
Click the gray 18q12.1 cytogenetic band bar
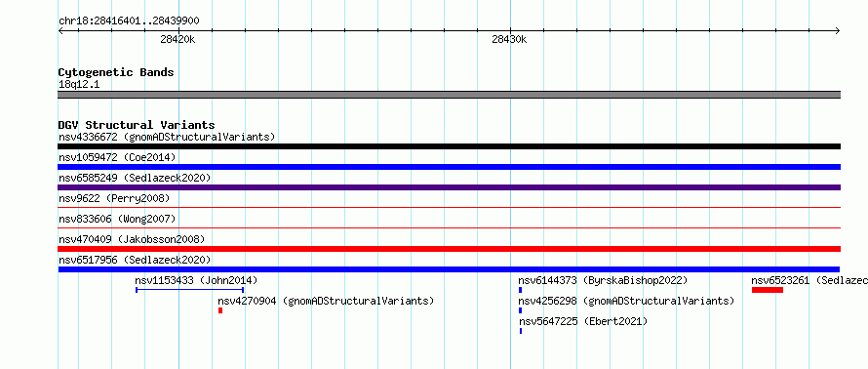point(449,95)
